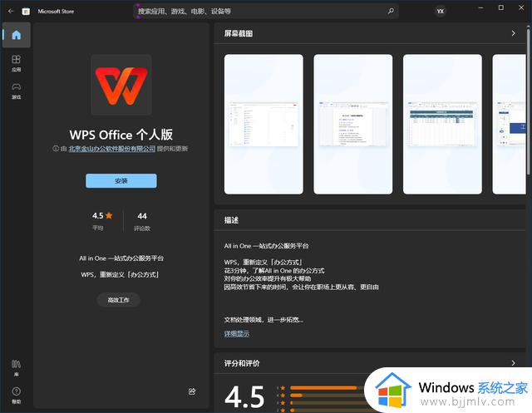Image resolution: width=532 pixels, height=413 pixels.
Task: Open the partially visible fourth screenshot
Action: tap(509, 124)
